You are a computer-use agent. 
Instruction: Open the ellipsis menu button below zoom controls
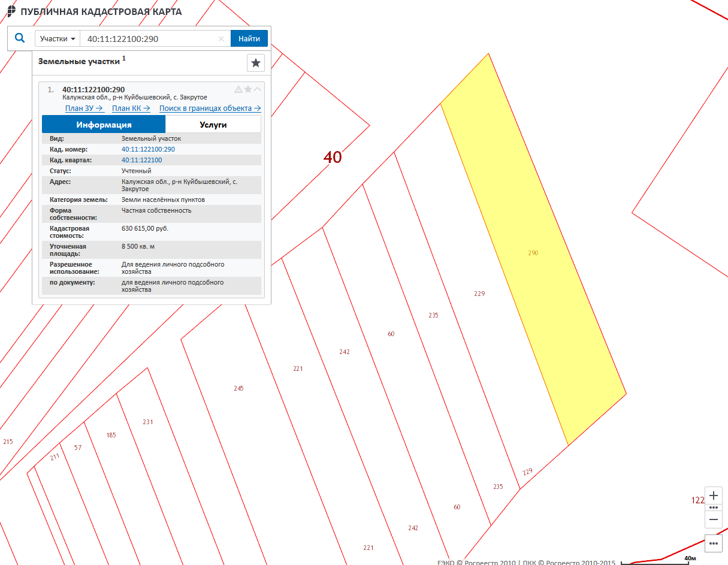click(713, 543)
